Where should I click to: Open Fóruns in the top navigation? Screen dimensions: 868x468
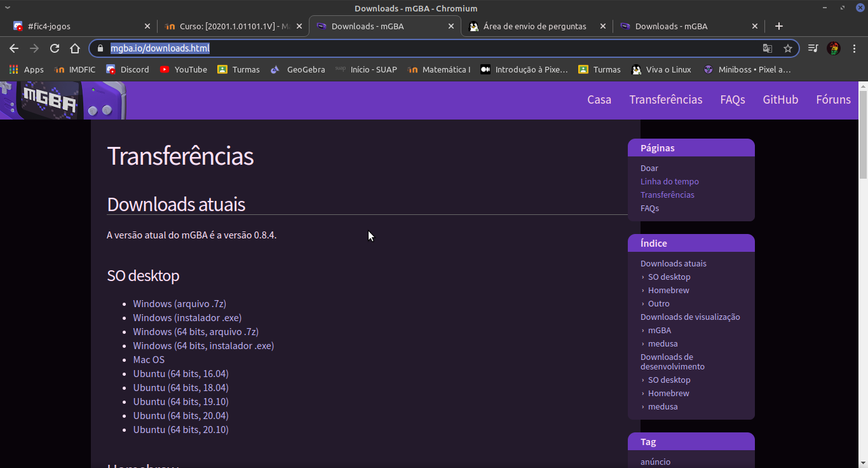(x=833, y=100)
